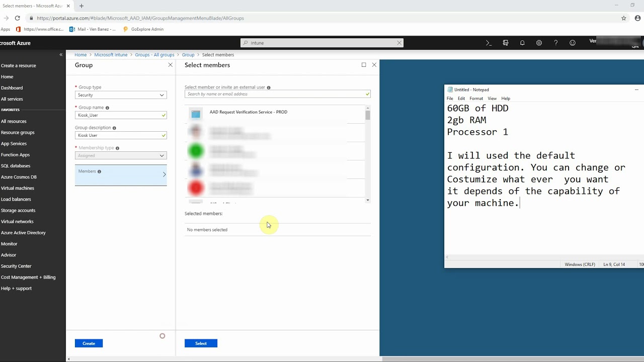The image size is (644, 362).
Task: Collapse the left sidebar with double chevron
Action: point(61,54)
